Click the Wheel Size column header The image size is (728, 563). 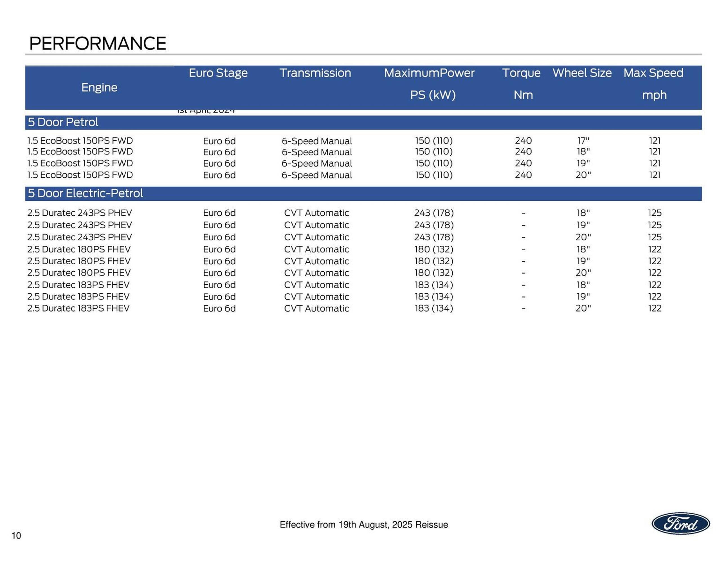point(582,73)
